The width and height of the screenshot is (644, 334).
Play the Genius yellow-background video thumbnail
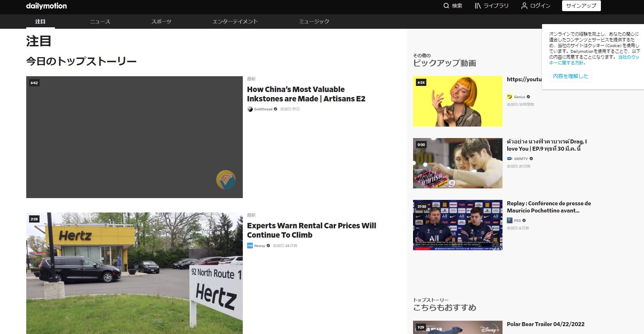458,101
